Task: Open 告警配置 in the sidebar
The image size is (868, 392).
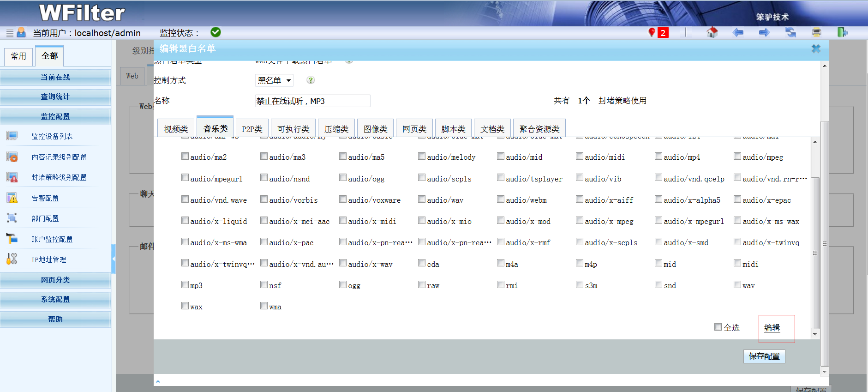Action: coord(45,198)
